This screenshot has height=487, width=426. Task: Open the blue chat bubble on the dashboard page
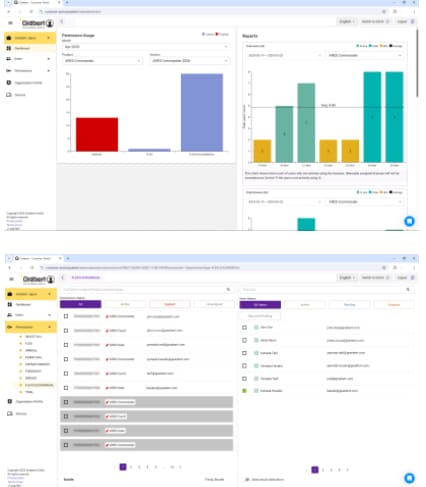[x=409, y=221]
